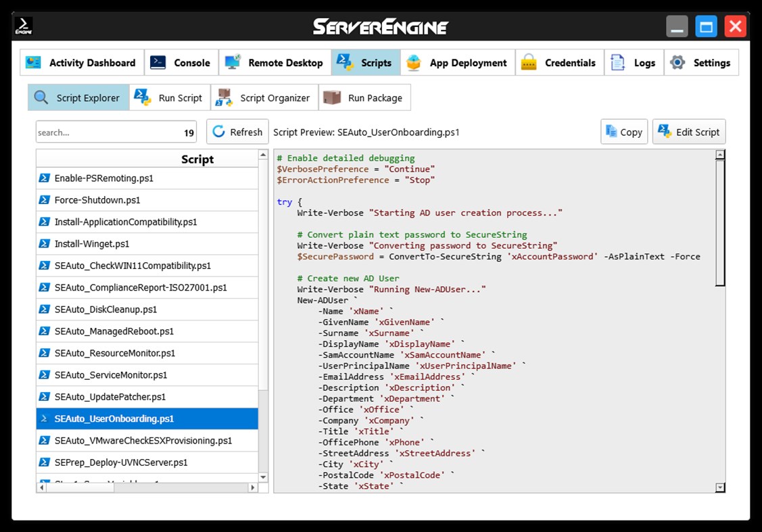Click the Remote Desktop monitor icon

232,62
